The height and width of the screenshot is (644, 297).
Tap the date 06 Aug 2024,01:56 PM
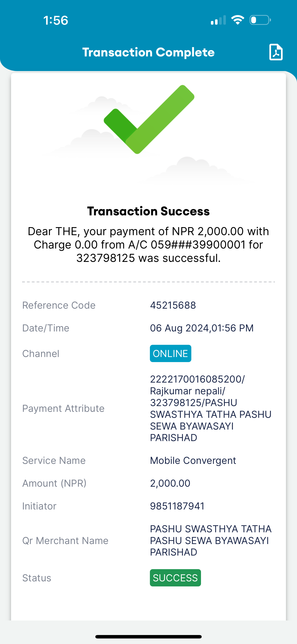(x=202, y=328)
